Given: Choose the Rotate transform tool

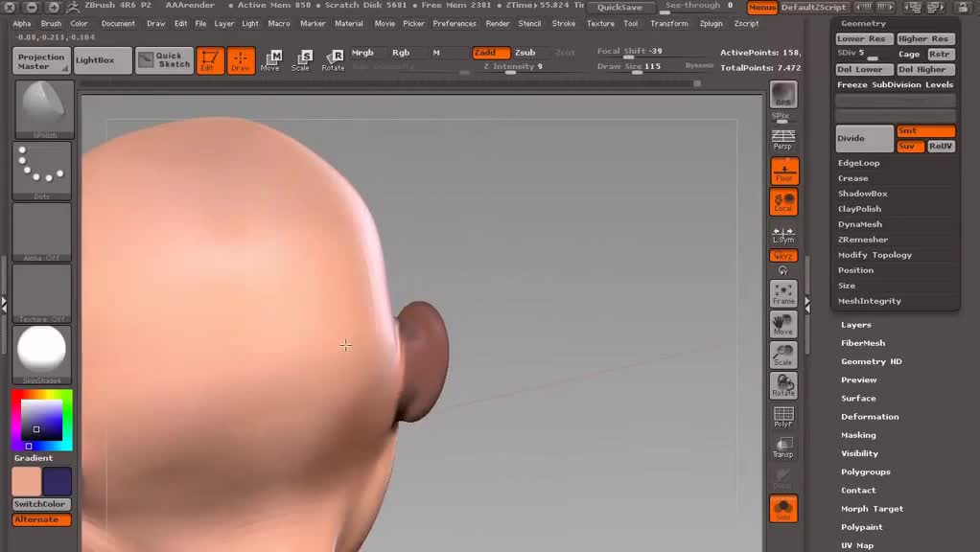Looking at the screenshot, I should [x=333, y=60].
